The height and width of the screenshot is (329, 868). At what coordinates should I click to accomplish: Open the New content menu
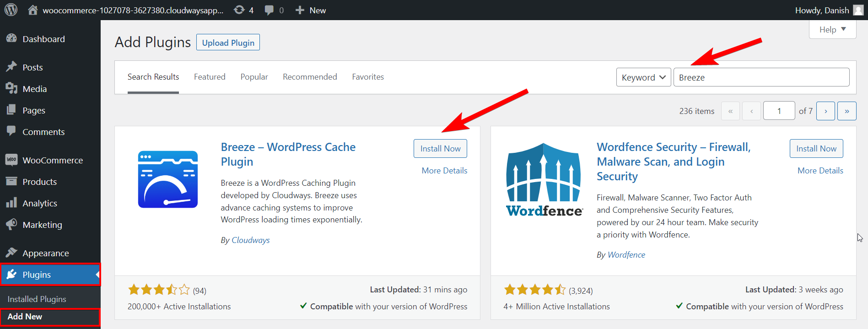point(311,10)
